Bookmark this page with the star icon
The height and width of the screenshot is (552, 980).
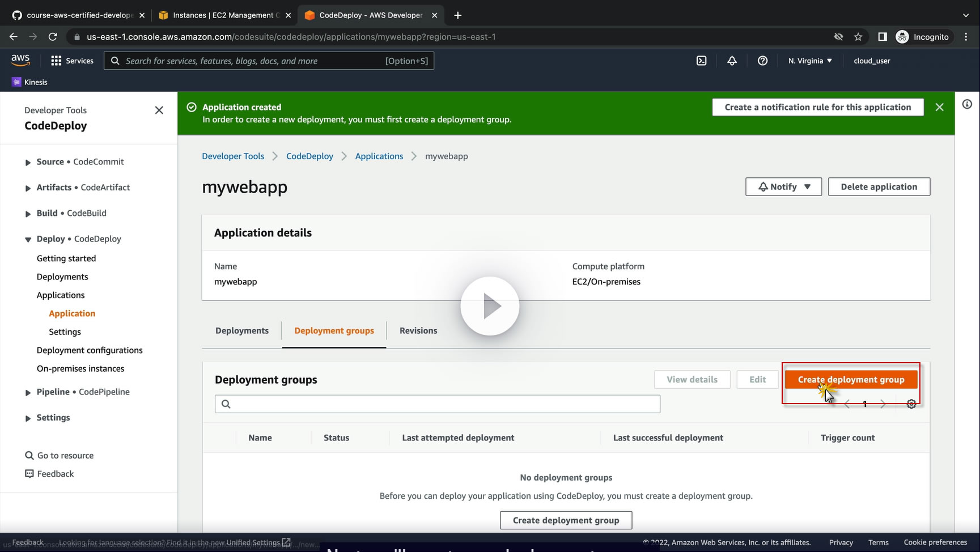point(858,37)
